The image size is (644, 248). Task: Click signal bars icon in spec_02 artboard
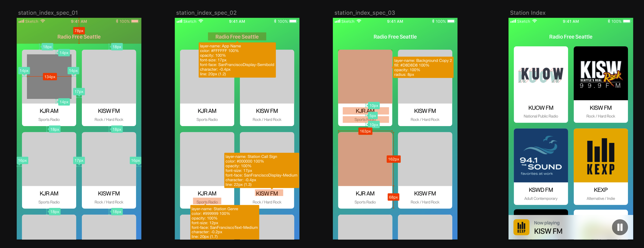click(180, 21)
